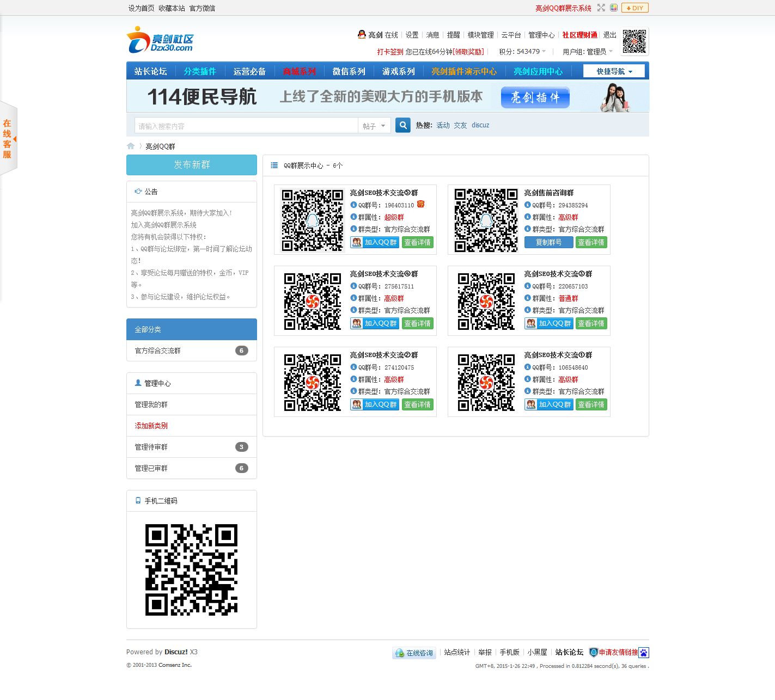
Task: Click 加入QQ群 for group 220657103
Action: point(548,323)
